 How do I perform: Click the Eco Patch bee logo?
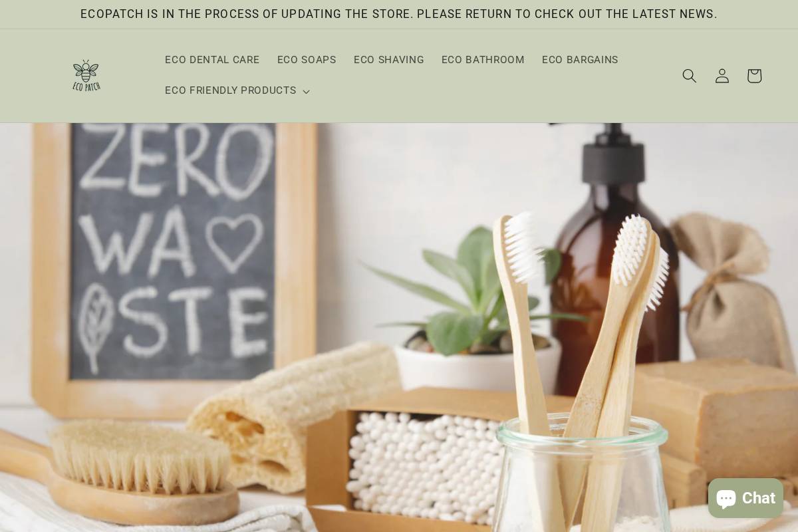click(86, 76)
